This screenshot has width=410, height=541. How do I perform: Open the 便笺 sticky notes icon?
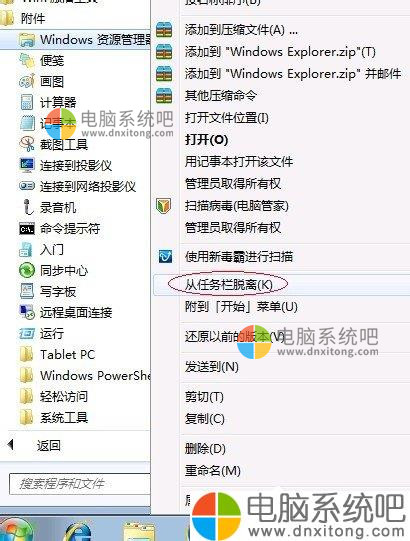[27, 60]
